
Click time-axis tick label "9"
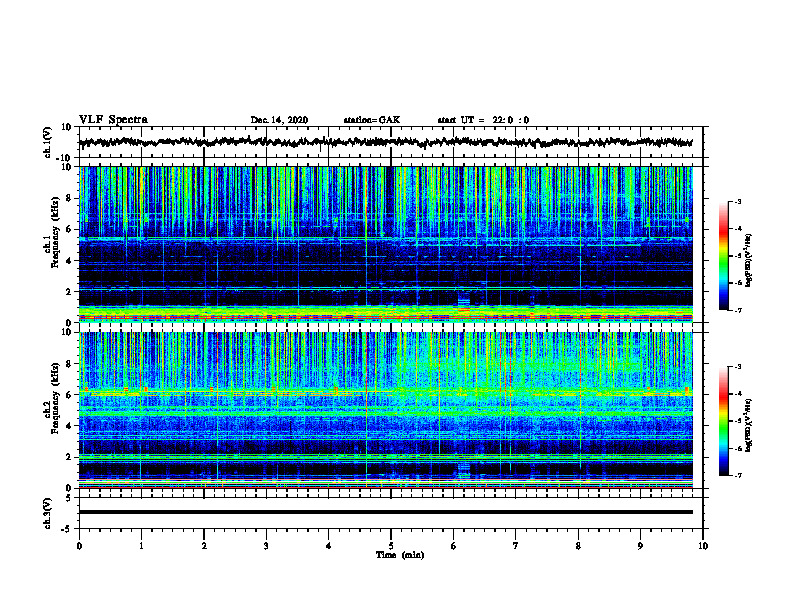[x=640, y=546]
